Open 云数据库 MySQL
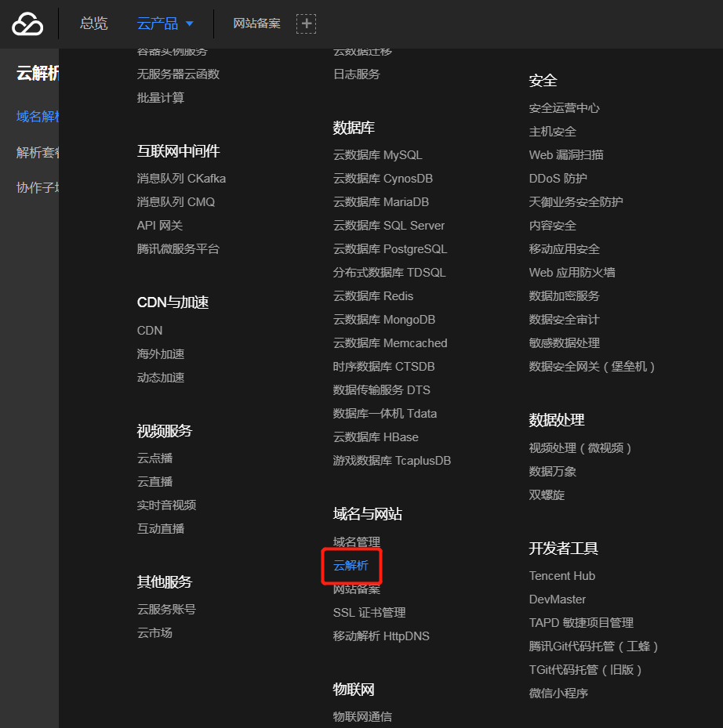The width and height of the screenshot is (723, 728). pyautogui.click(x=377, y=155)
